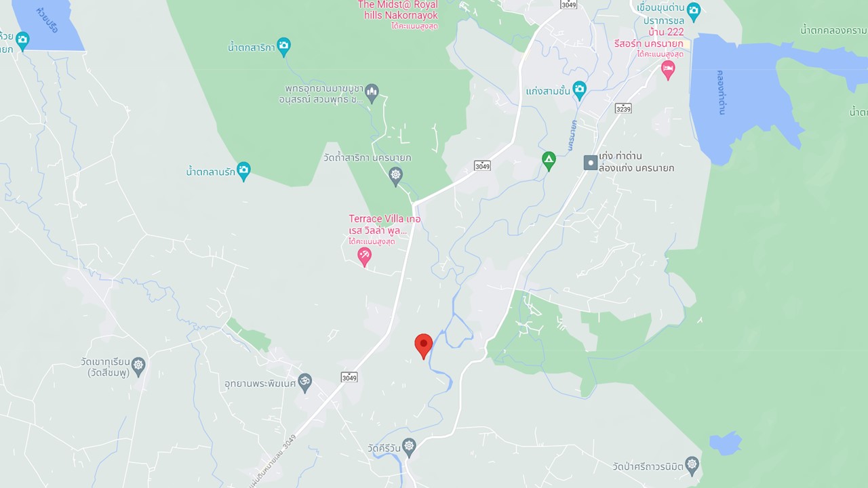Select the น้ำตกสาริกา waterfall camera icon

pos(283,47)
